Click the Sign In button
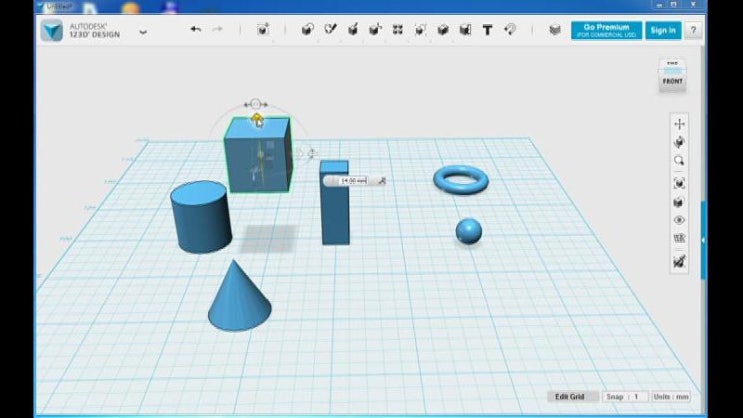This screenshot has height=418, width=743. tap(663, 30)
